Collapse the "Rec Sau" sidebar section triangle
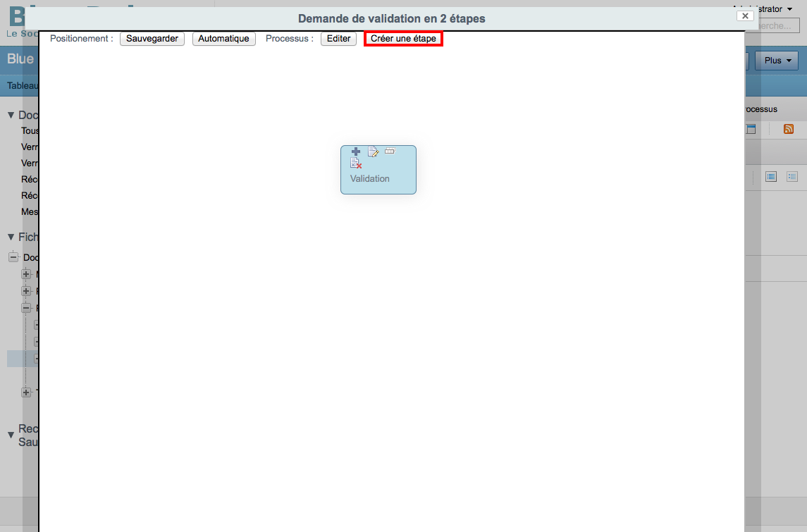Screen dimensions: 807x532 tap(11, 435)
